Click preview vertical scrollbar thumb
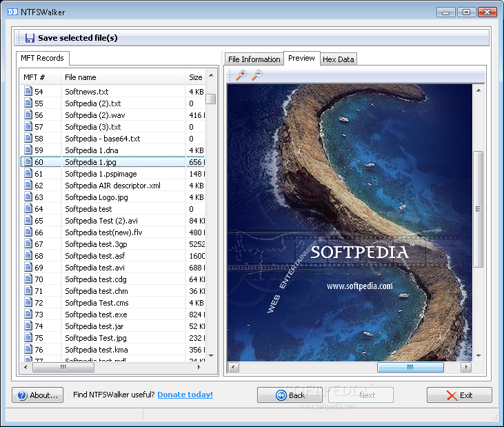 click(478, 209)
